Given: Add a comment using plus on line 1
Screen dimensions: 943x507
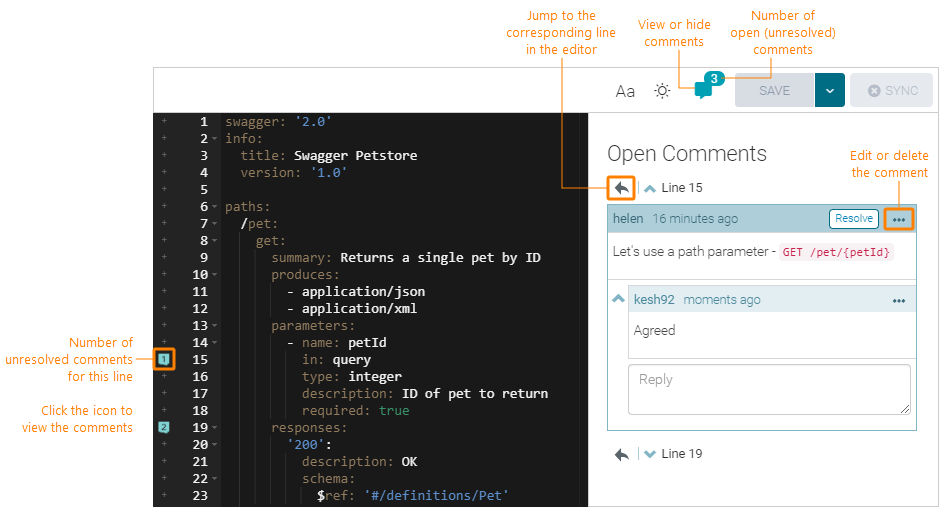Looking at the screenshot, I should click(164, 122).
